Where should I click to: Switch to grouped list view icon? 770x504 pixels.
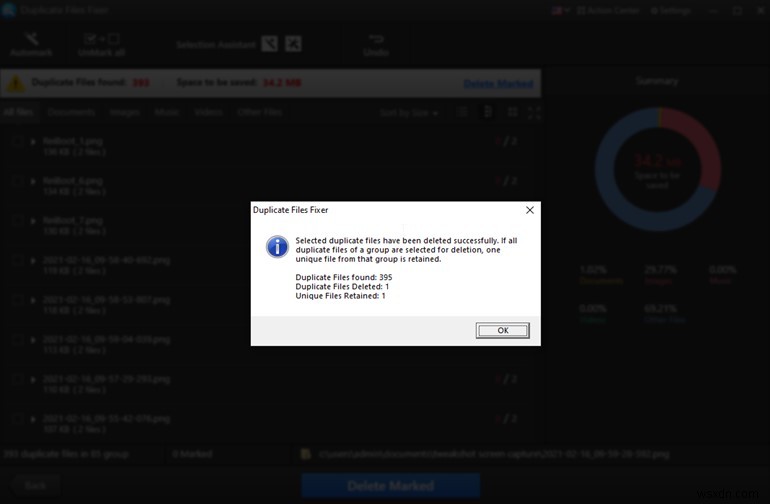488,112
